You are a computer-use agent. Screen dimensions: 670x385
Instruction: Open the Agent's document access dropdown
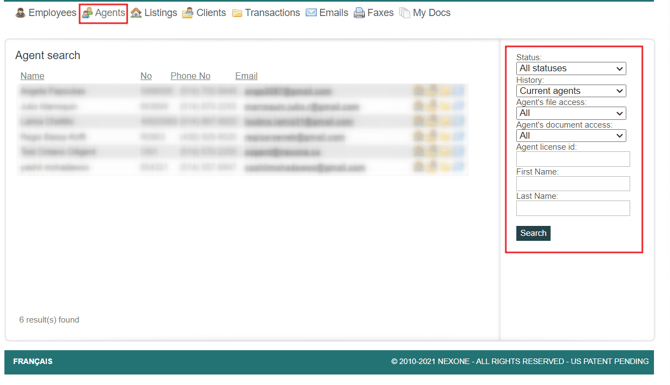click(x=571, y=136)
